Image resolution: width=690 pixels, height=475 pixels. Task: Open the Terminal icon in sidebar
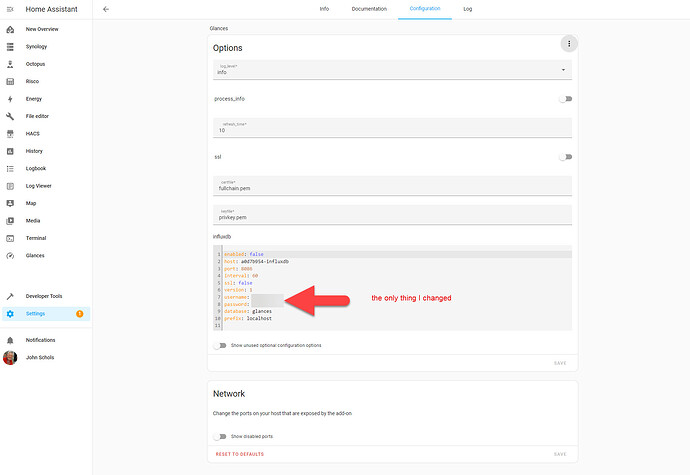click(10, 238)
